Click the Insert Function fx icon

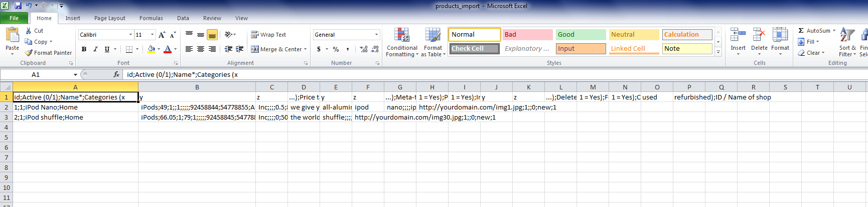tap(116, 74)
